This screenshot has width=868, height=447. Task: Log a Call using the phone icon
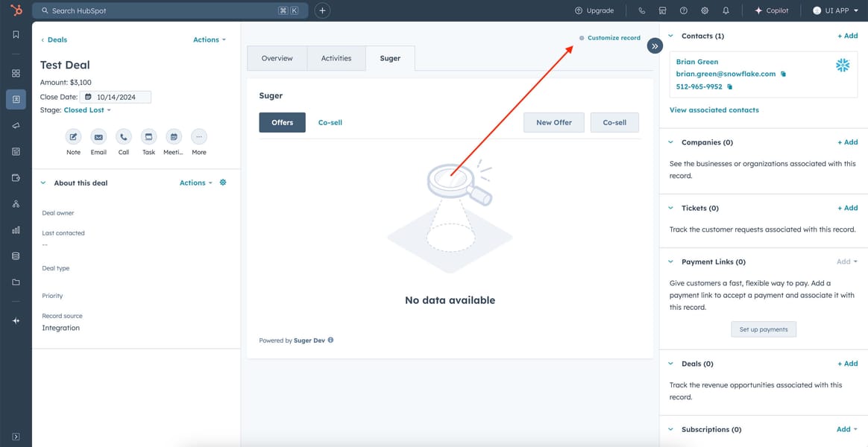(x=124, y=137)
